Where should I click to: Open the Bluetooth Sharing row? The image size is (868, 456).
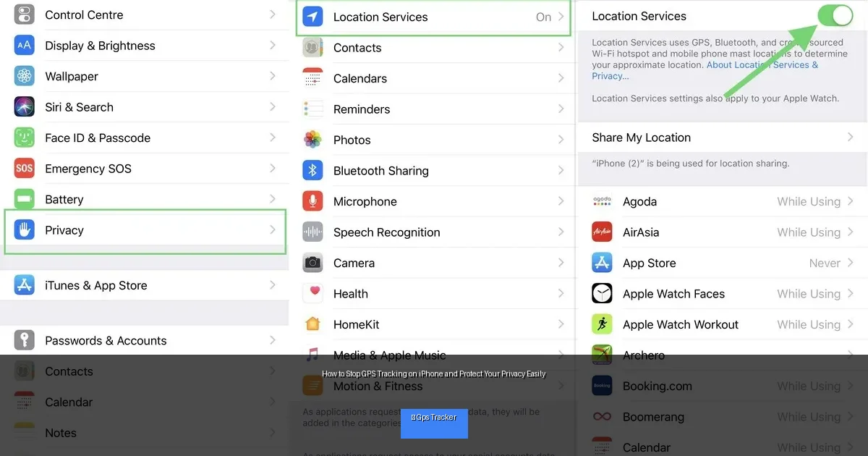[433, 171]
